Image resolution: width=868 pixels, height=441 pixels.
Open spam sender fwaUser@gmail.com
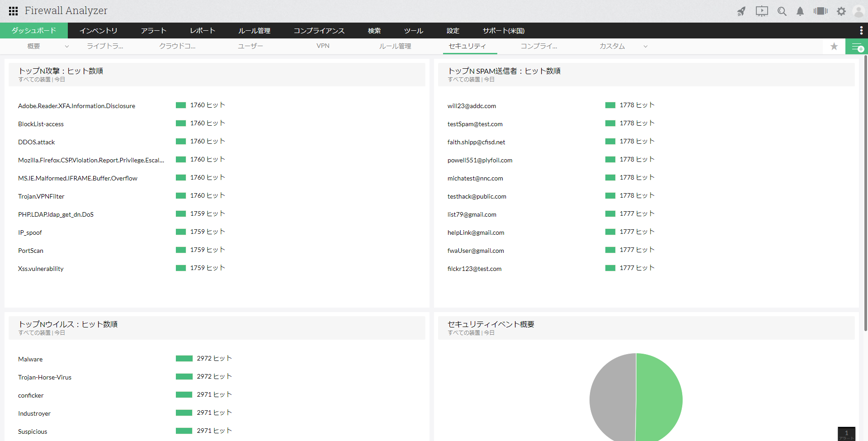[x=476, y=251]
